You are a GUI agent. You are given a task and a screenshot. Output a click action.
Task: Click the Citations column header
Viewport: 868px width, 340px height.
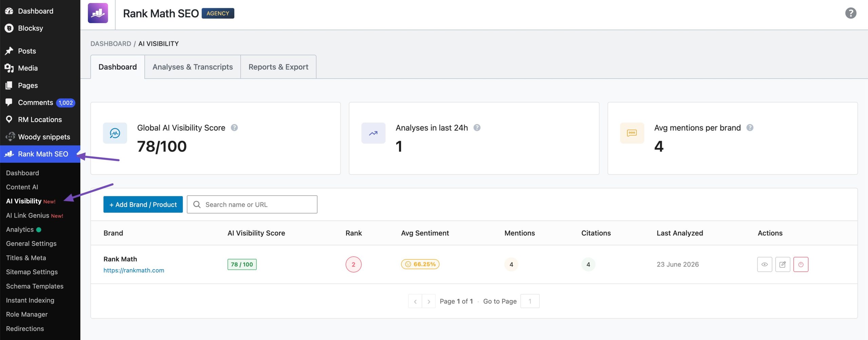coord(596,233)
